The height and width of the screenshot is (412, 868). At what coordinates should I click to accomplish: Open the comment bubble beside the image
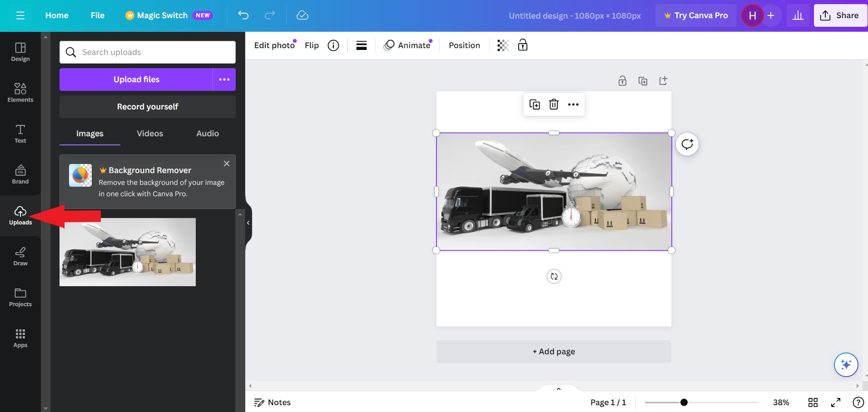[x=686, y=144]
